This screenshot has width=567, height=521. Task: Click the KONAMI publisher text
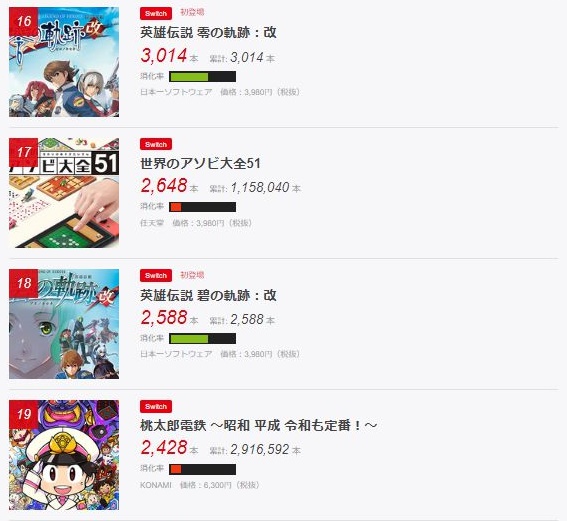click(x=156, y=485)
